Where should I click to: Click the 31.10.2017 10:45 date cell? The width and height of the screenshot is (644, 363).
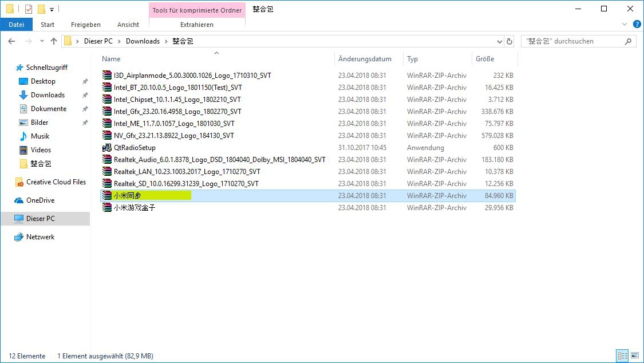click(362, 147)
